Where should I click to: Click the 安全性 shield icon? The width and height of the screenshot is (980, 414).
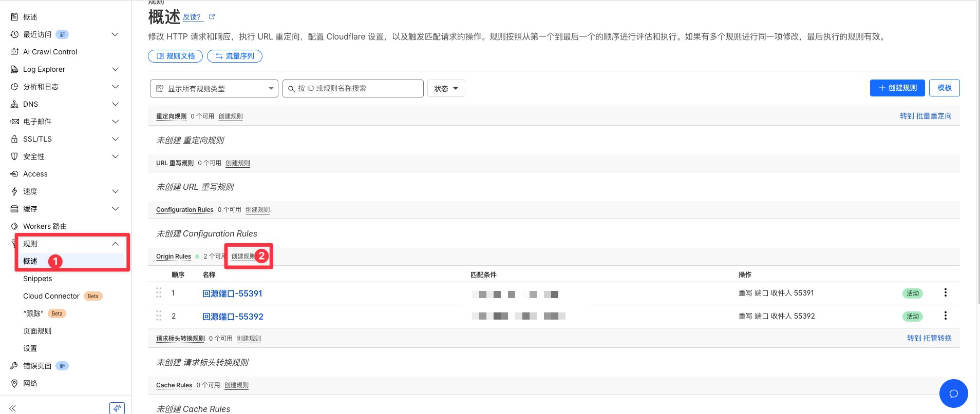pos(14,156)
